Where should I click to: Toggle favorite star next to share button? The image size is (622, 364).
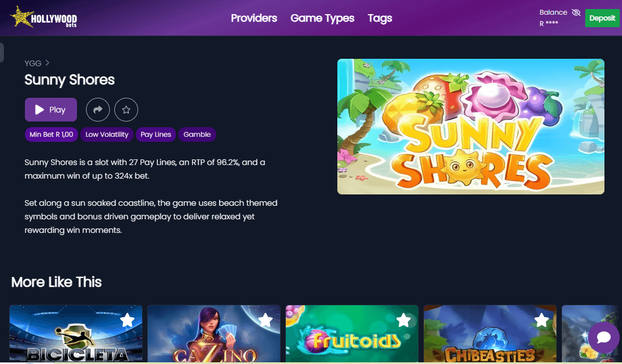126,110
